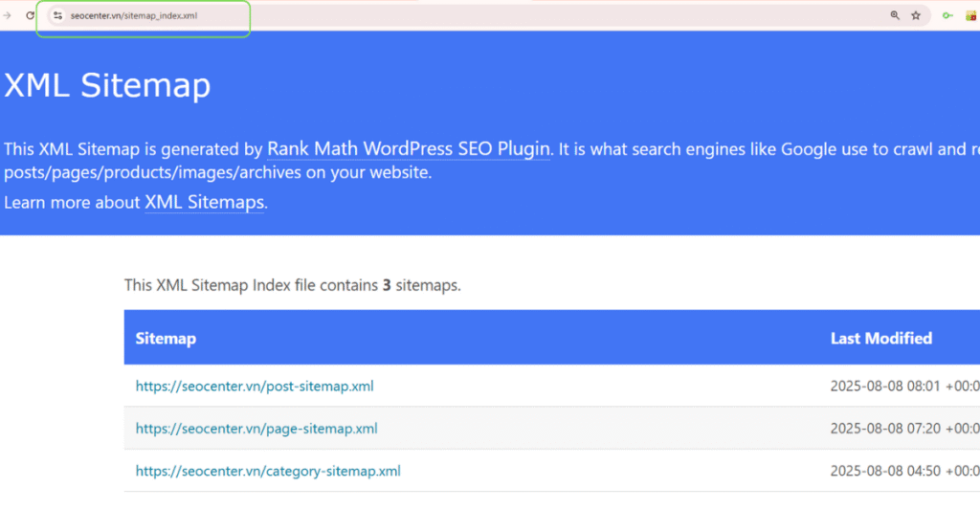Open the post-sitemap.xml link

254,387
